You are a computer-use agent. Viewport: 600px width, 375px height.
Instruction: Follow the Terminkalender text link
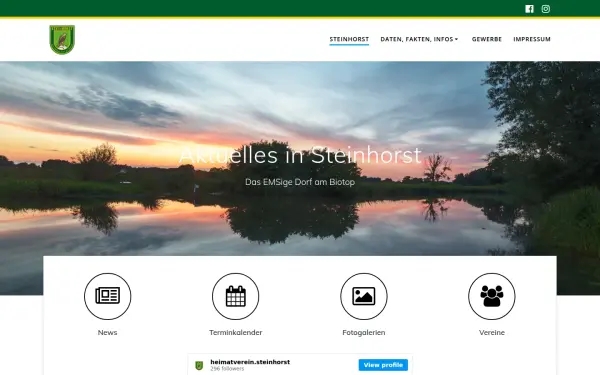coord(236,333)
